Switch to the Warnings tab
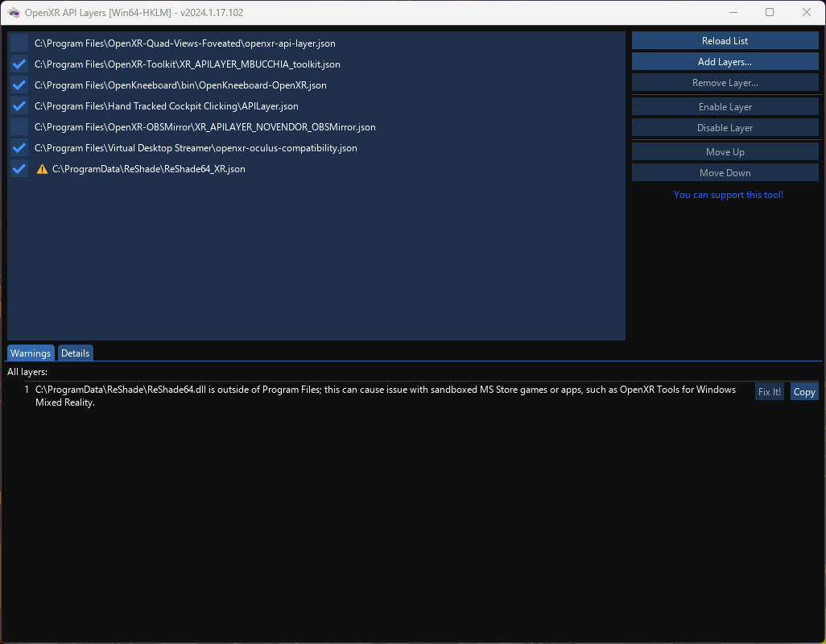The height and width of the screenshot is (644, 826). coord(31,353)
